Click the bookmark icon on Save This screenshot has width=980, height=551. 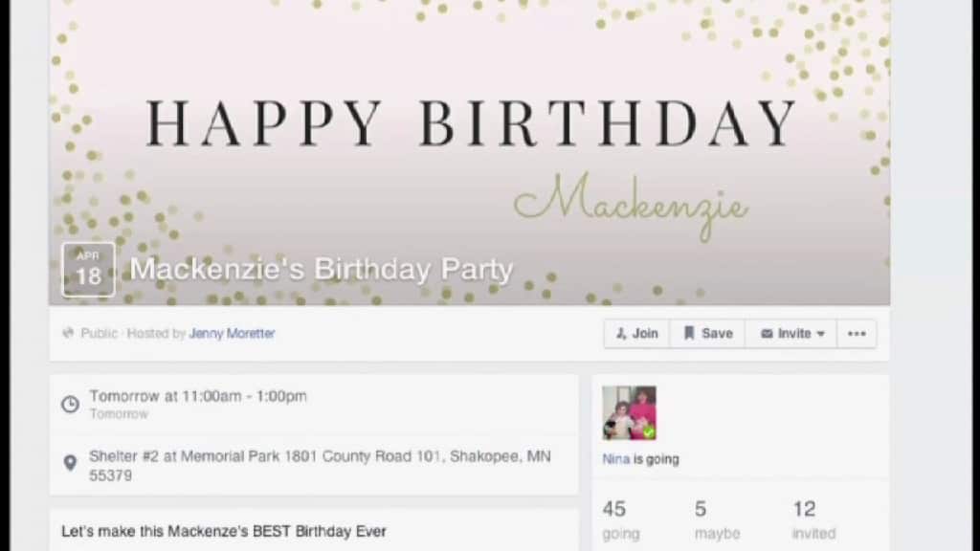[x=689, y=334]
